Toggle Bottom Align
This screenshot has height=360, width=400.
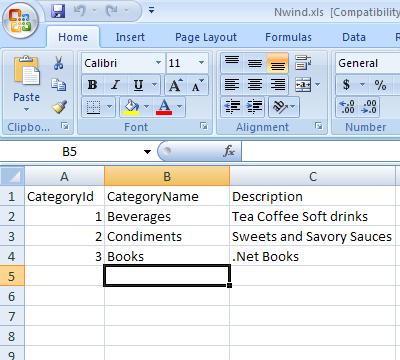point(277,63)
